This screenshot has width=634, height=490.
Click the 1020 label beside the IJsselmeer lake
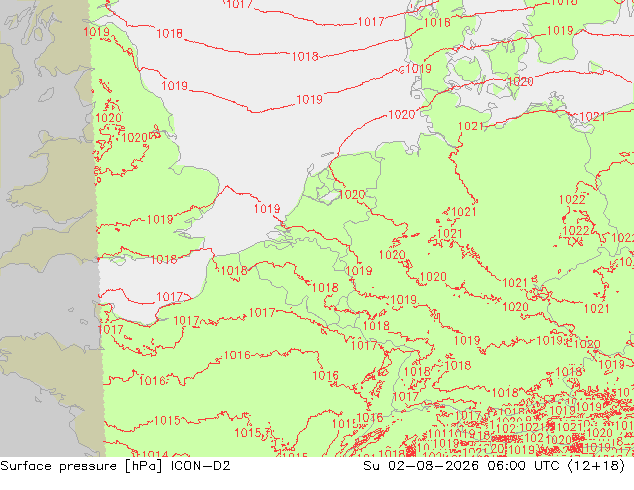click(352, 195)
